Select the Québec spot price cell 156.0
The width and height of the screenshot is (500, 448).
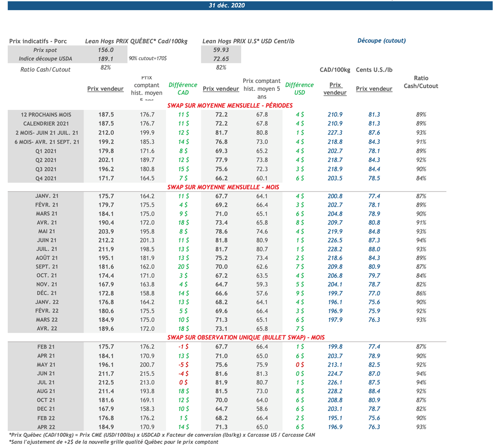[105, 50]
